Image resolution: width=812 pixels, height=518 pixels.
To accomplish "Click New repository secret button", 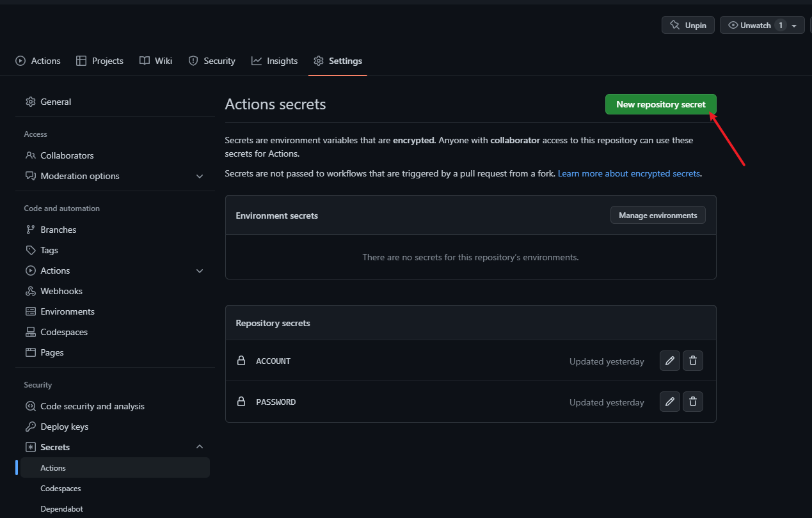I will pyautogui.click(x=660, y=104).
